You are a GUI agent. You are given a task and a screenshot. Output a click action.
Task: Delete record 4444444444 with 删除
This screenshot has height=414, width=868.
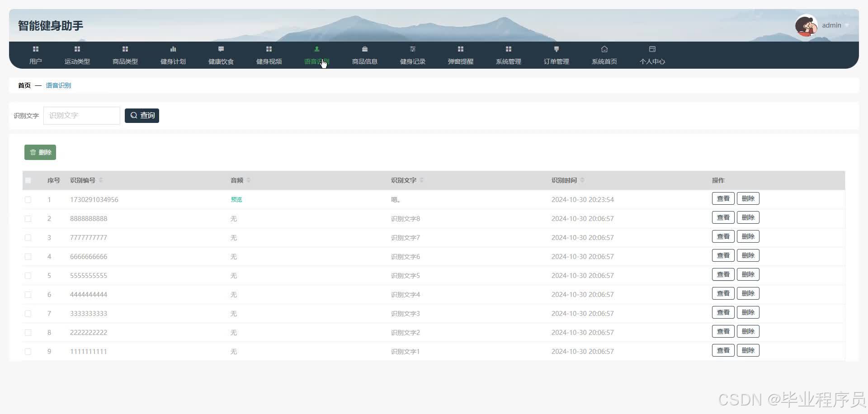pyautogui.click(x=748, y=293)
